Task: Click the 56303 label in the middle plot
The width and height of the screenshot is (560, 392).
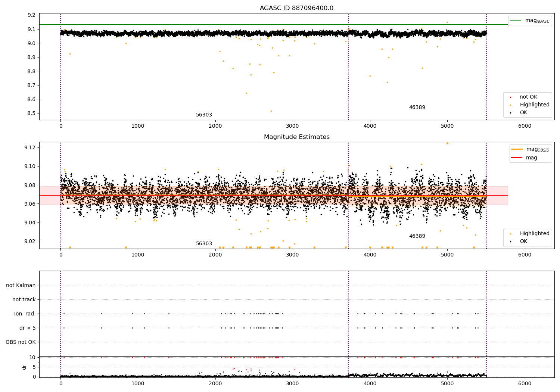Action: pos(204,244)
